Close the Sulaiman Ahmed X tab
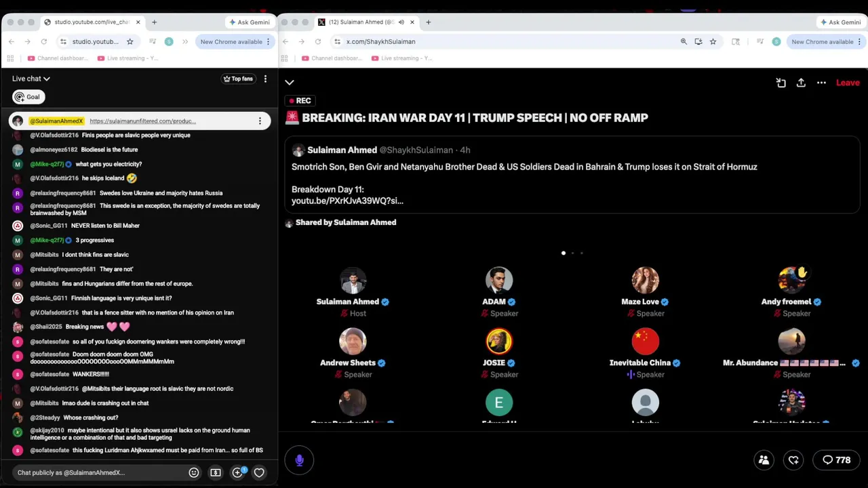Image resolution: width=868 pixels, height=488 pixels. [412, 22]
